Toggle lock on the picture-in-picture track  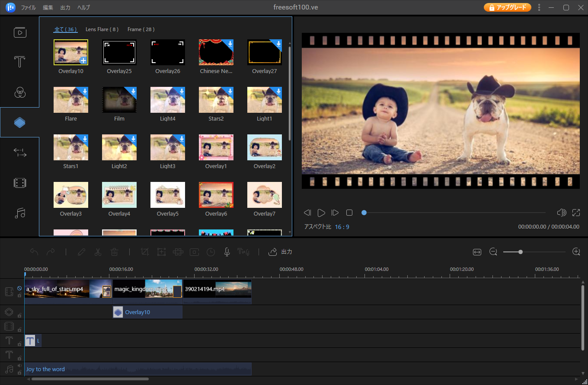click(19, 330)
